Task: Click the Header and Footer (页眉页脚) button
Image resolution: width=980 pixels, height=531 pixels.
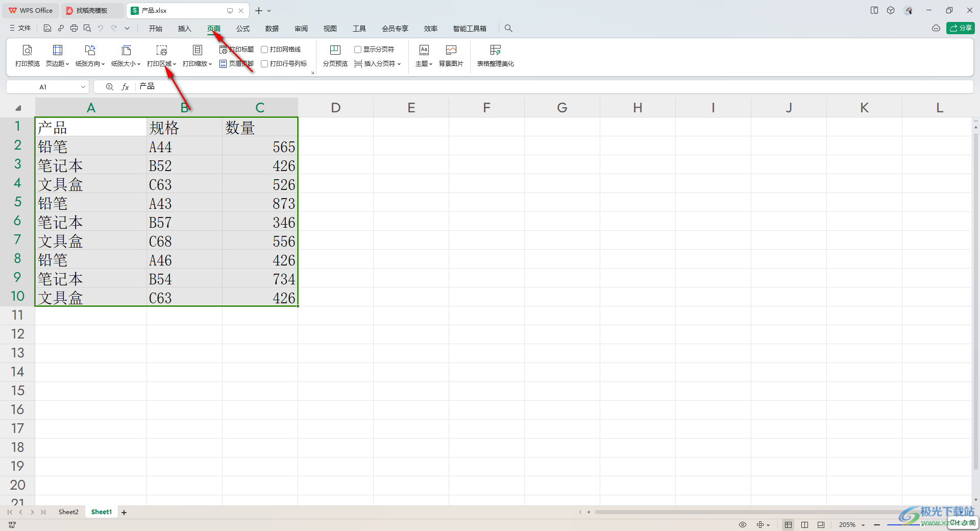Action: (x=236, y=64)
